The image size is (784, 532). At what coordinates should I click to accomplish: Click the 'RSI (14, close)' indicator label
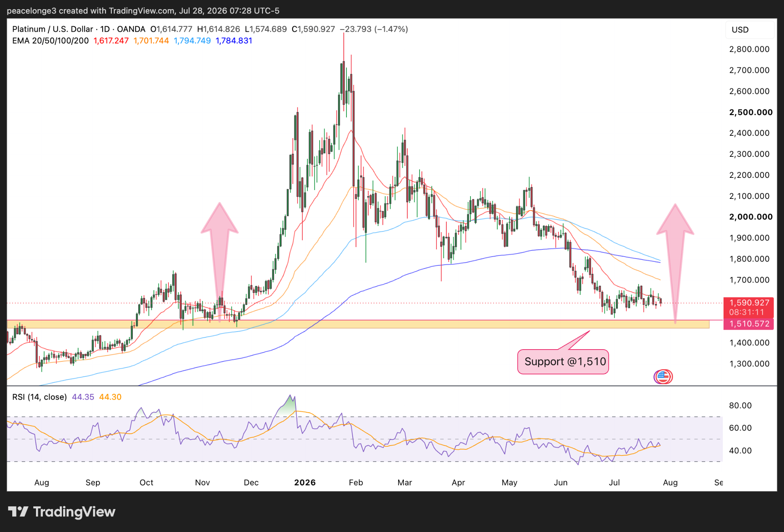point(39,397)
